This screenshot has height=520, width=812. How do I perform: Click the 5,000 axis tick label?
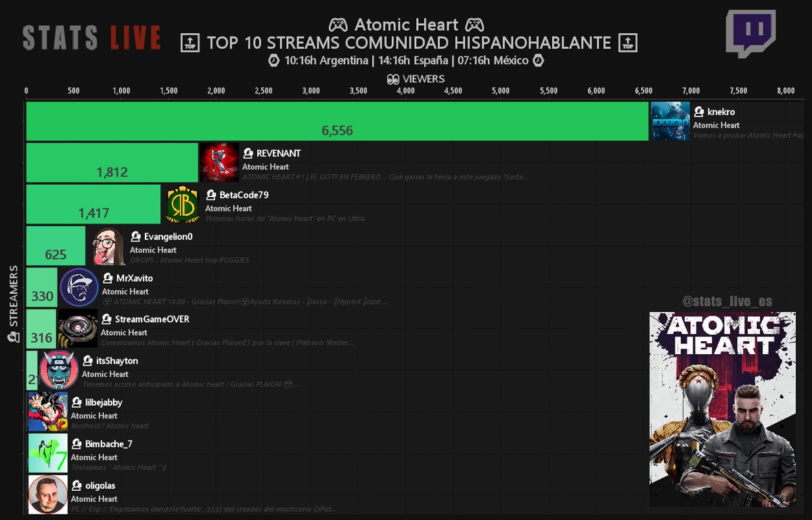click(501, 91)
